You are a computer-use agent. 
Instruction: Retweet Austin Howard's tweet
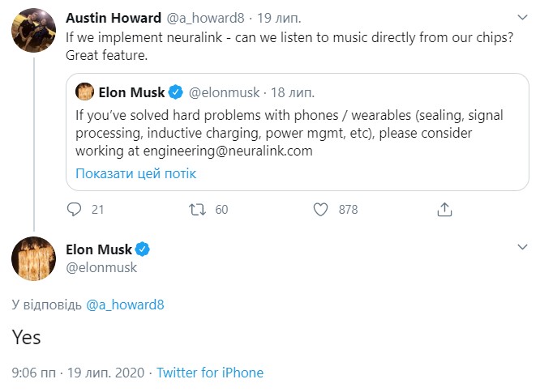click(x=197, y=209)
